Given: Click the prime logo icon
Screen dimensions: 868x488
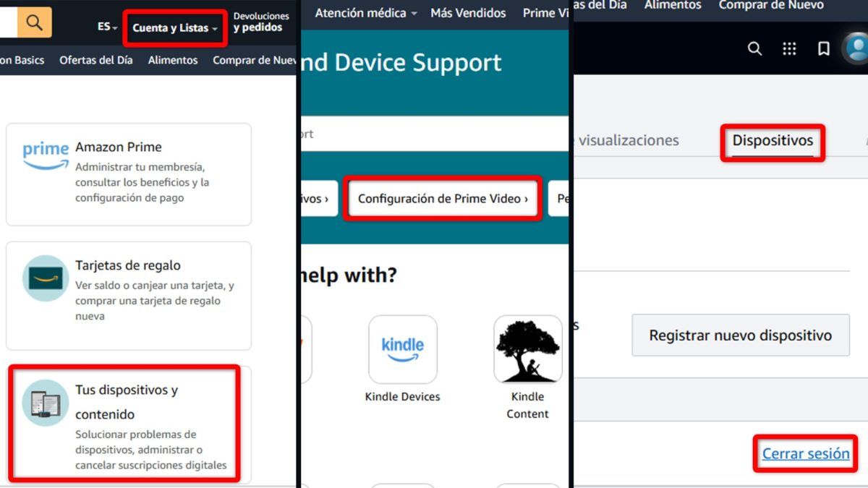Looking at the screenshot, I should (x=45, y=155).
